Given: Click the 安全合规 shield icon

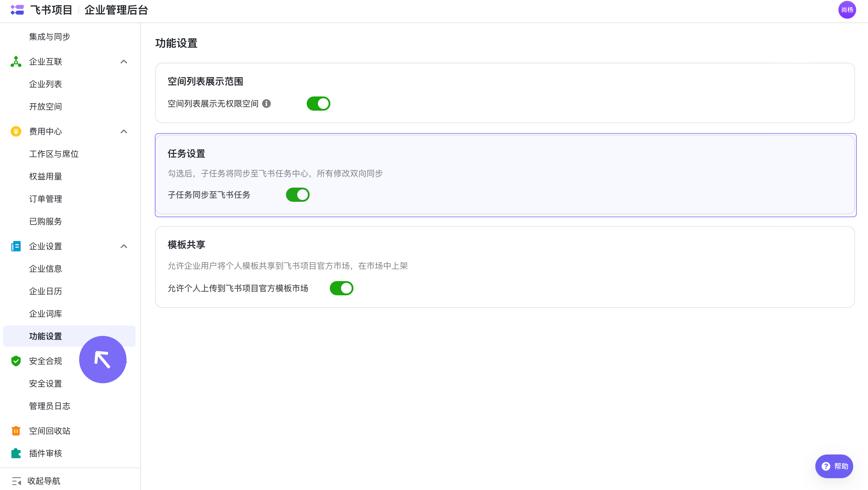Looking at the screenshot, I should tap(16, 361).
